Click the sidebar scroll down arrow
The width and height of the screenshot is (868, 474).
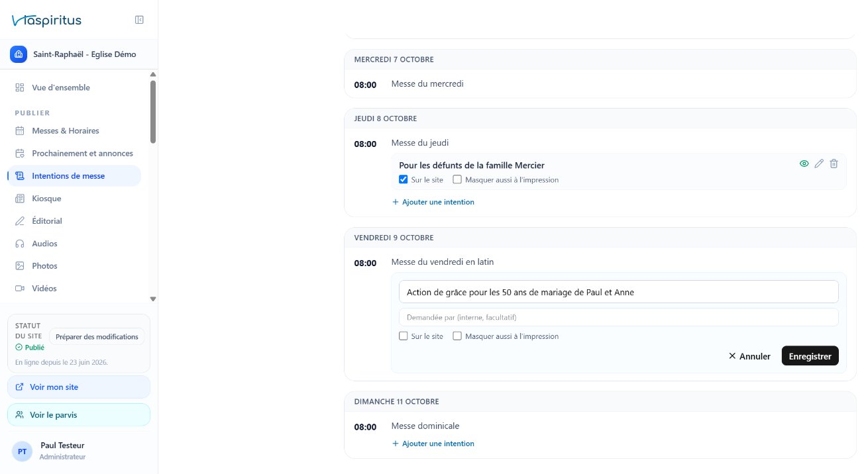153,299
